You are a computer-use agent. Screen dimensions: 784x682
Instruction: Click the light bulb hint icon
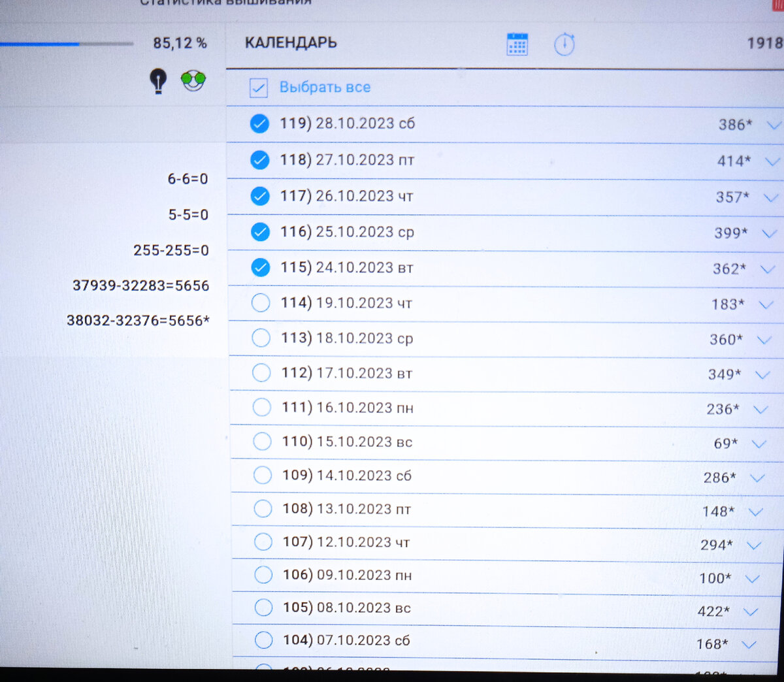[158, 82]
